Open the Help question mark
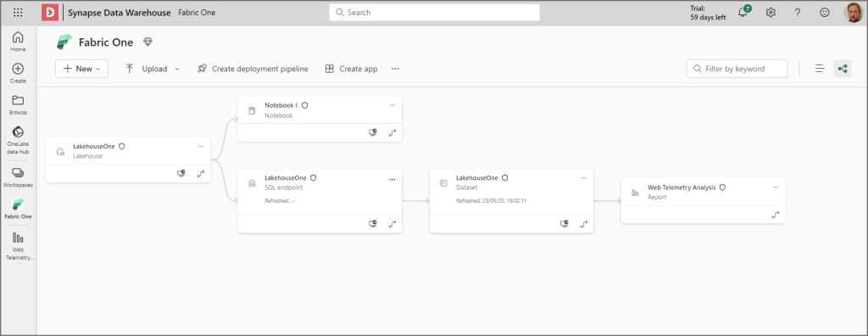Viewport: 868px width, 336px height. (x=798, y=12)
